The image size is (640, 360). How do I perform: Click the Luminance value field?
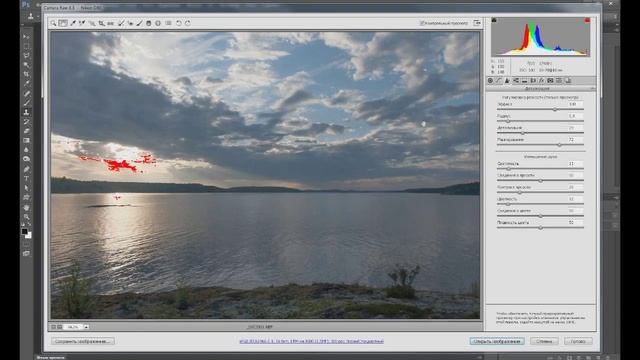[x=576, y=164]
